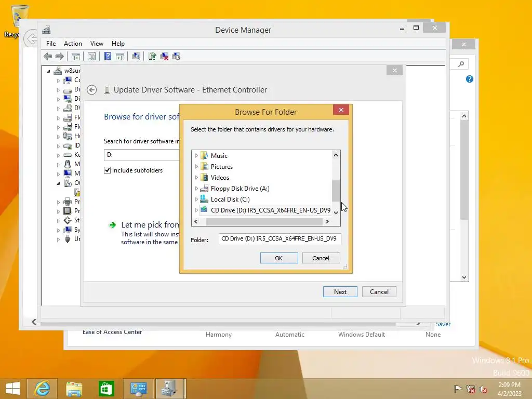Open the View menu in Device Manager

[97, 44]
